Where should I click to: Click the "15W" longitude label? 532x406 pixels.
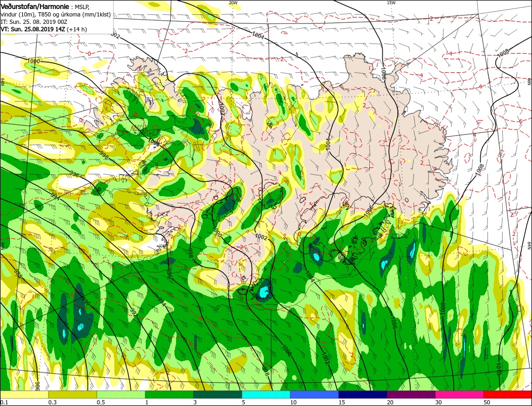point(391,3)
